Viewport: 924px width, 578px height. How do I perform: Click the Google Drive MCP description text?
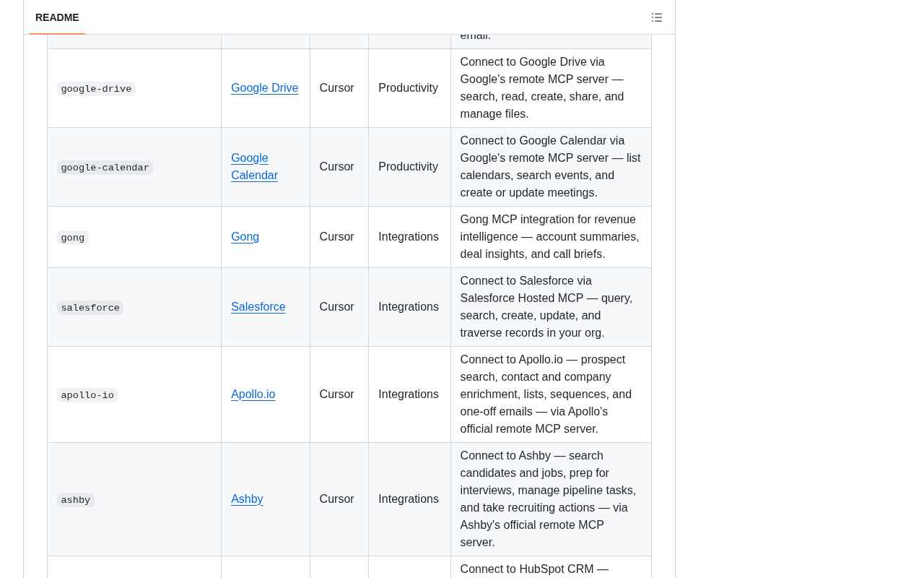pyautogui.click(x=543, y=88)
